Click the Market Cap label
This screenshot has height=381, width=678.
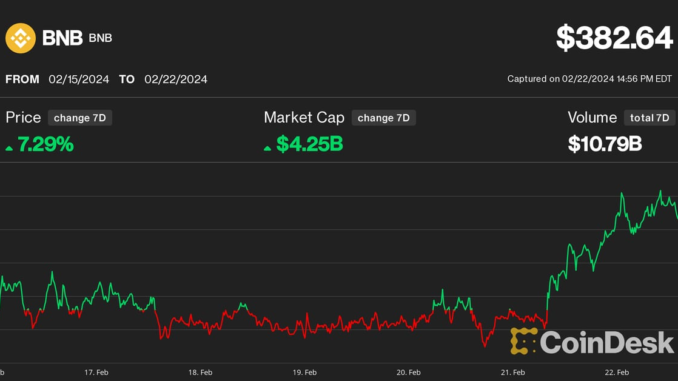(304, 118)
